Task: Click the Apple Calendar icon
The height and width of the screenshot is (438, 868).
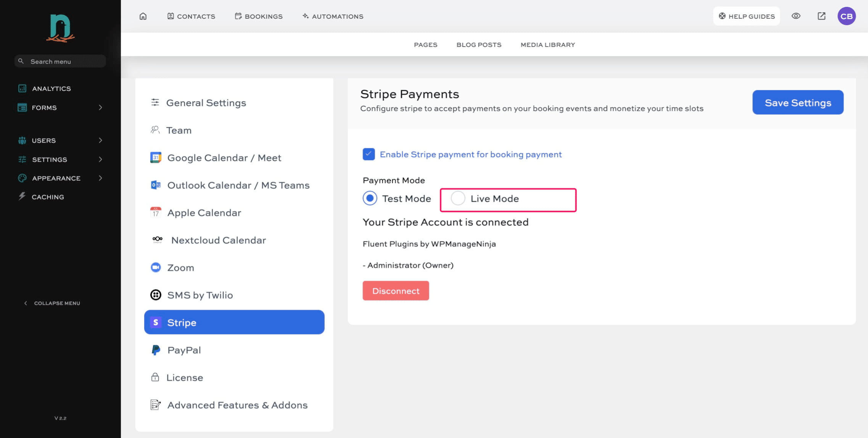Action: point(156,212)
